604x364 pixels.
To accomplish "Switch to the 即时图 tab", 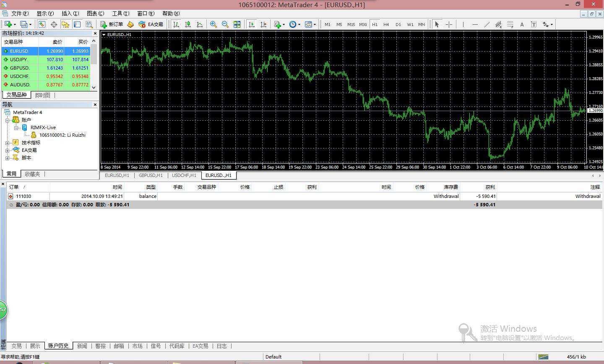I will [x=43, y=95].
